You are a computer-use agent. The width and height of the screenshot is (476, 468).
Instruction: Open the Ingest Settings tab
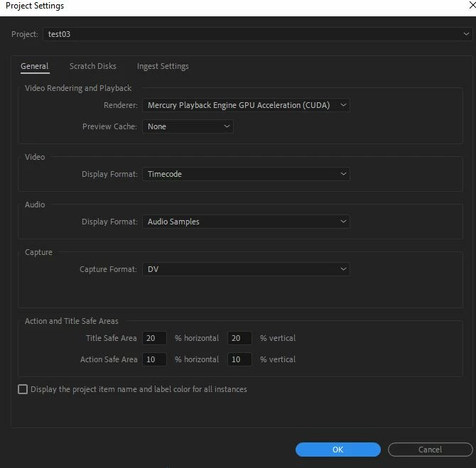pyautogui.click(x=163, y=66)
